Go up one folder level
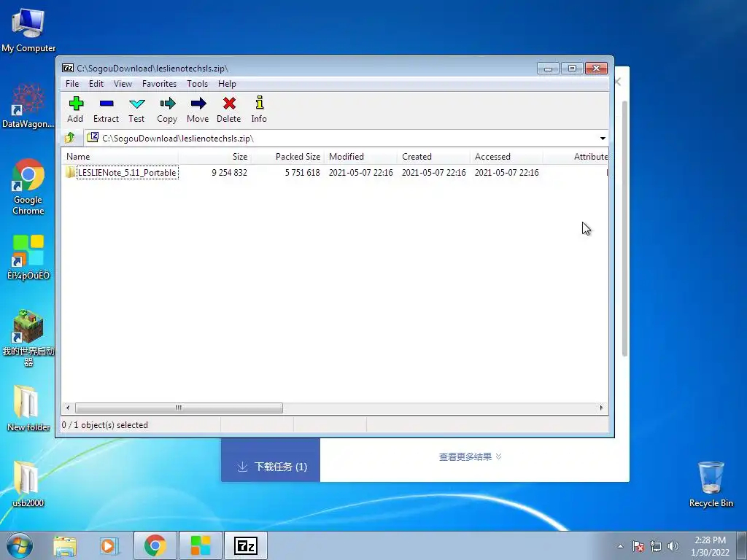This screenshot has height=560, width=747. point(70,138)
